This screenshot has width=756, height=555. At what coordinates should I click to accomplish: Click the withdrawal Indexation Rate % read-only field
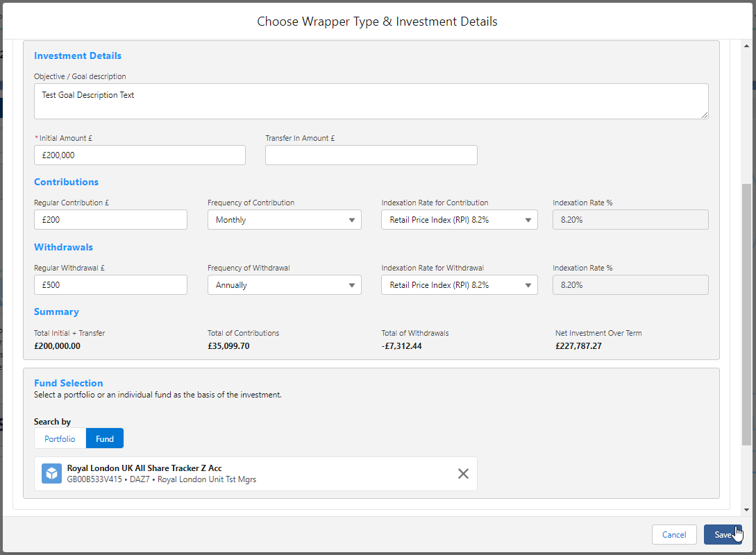click(630, 285)
